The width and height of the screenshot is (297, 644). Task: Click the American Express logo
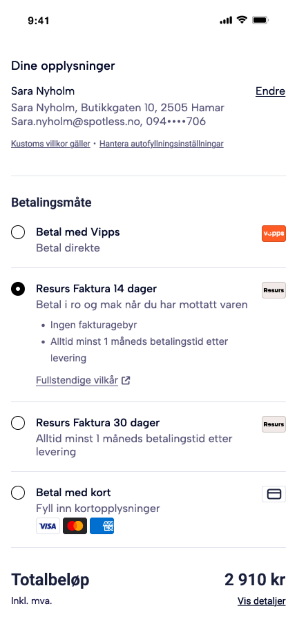(102, 526)
